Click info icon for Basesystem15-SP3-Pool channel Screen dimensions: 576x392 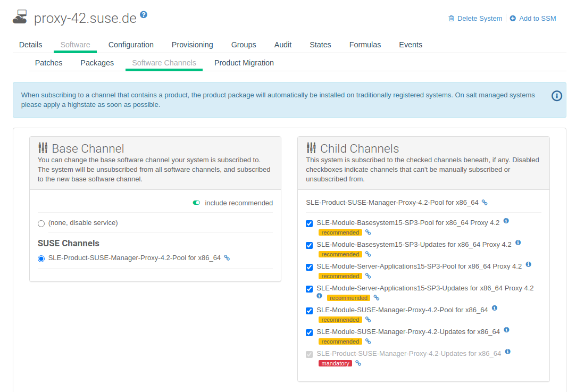pos(506,221)
